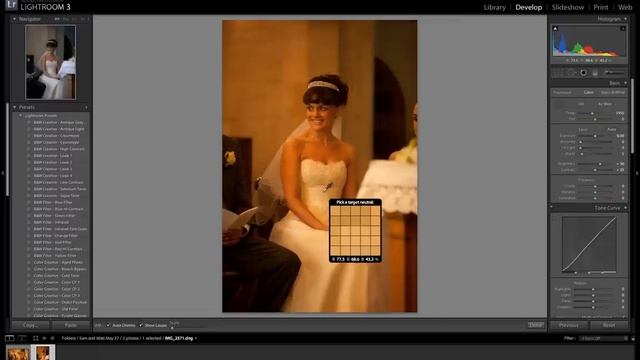Open the As Shot white balance dropdown
640x360 pixels.
coord(606,104)
